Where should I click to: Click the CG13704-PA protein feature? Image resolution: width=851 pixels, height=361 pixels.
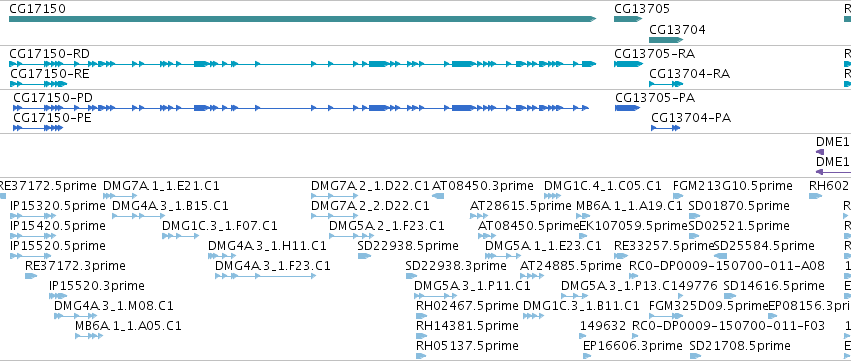[x=665, y=128]
